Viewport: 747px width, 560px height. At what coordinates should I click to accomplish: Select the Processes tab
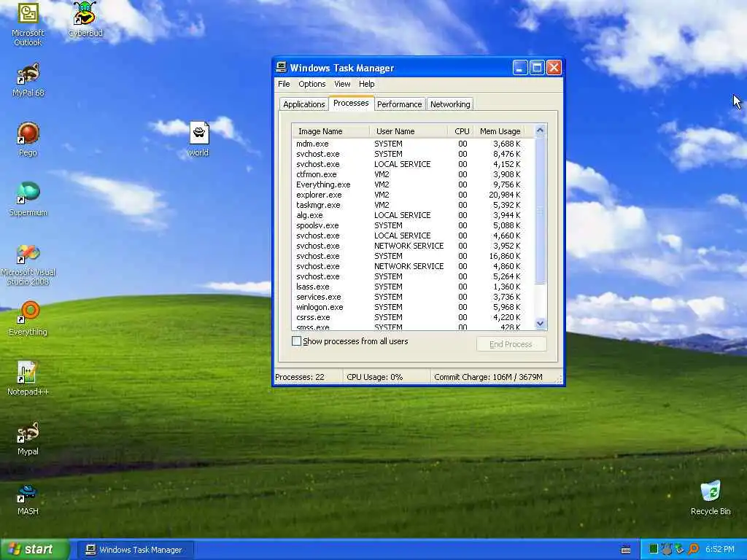click(x=351, y=103)
